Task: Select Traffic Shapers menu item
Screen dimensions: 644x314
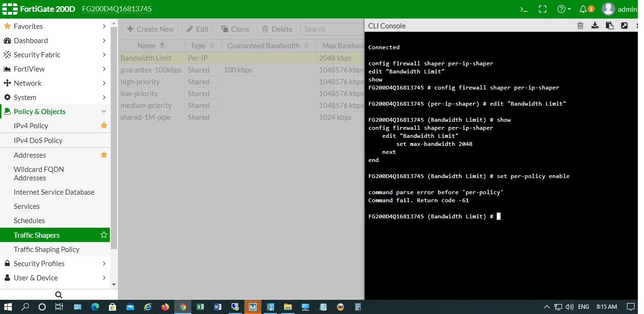Action: (55, 235)
